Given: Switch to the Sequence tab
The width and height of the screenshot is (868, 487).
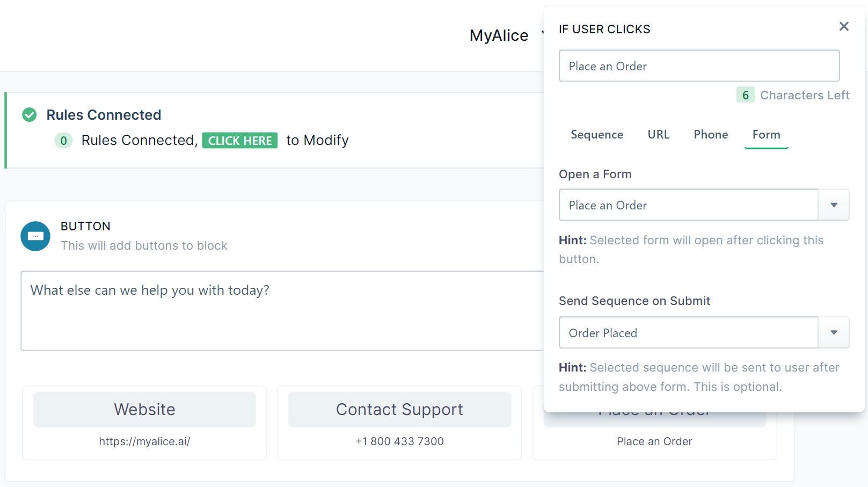Looking at the screenshot, I should [x=596, y=135].
